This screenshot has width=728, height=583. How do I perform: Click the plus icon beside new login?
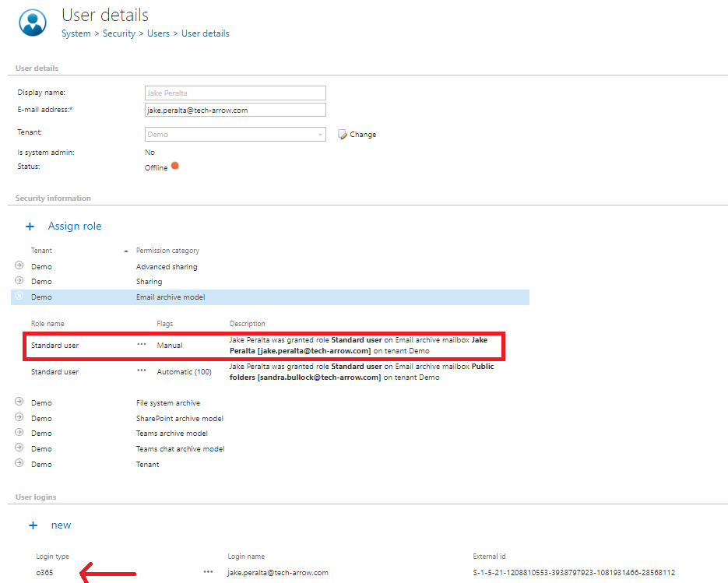(x=33, y=525)
